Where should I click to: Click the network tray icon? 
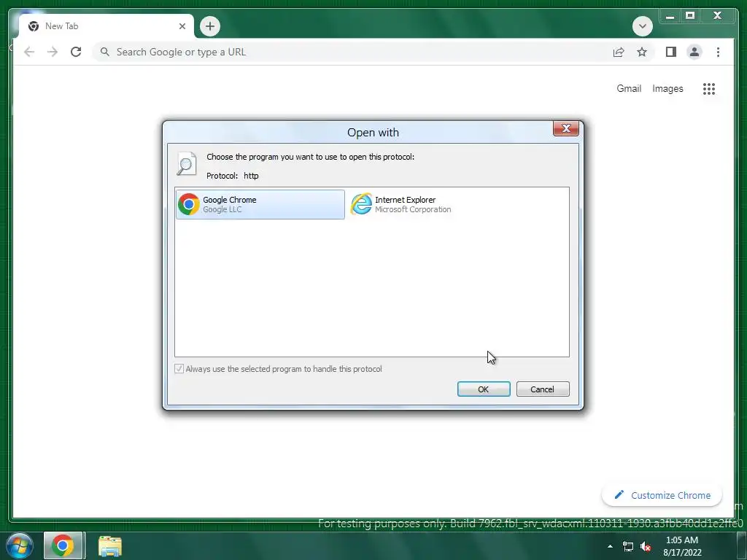click(628, 546)
